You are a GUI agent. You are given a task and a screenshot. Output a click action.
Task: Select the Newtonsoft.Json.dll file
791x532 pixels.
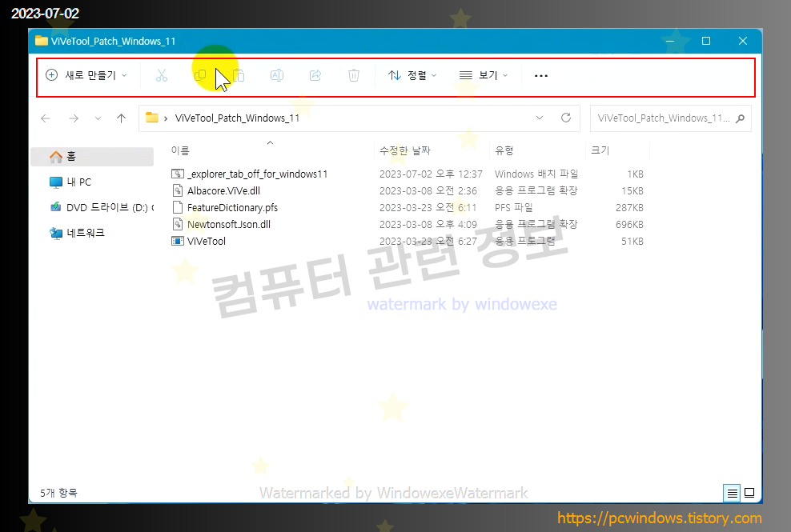pyautogui.click(x=228, y=224)
